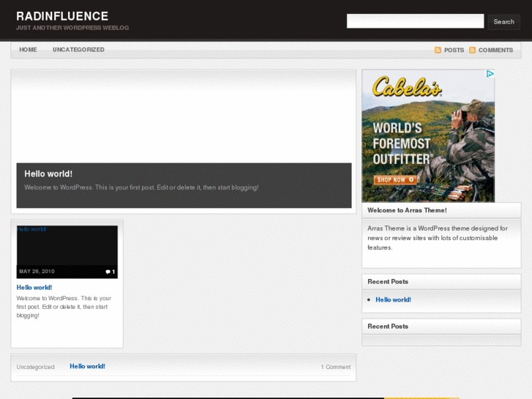Viewport: 532px width, 399px height.
Task: Click inside the search text field
Action: (415, 21)
